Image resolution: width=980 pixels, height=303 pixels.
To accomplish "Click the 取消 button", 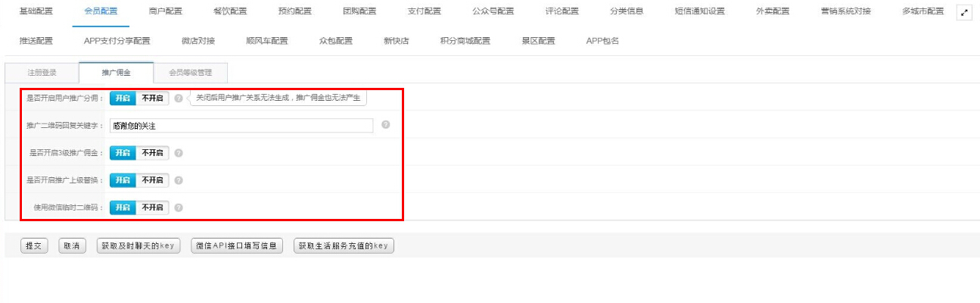I will tap(72, 246).
